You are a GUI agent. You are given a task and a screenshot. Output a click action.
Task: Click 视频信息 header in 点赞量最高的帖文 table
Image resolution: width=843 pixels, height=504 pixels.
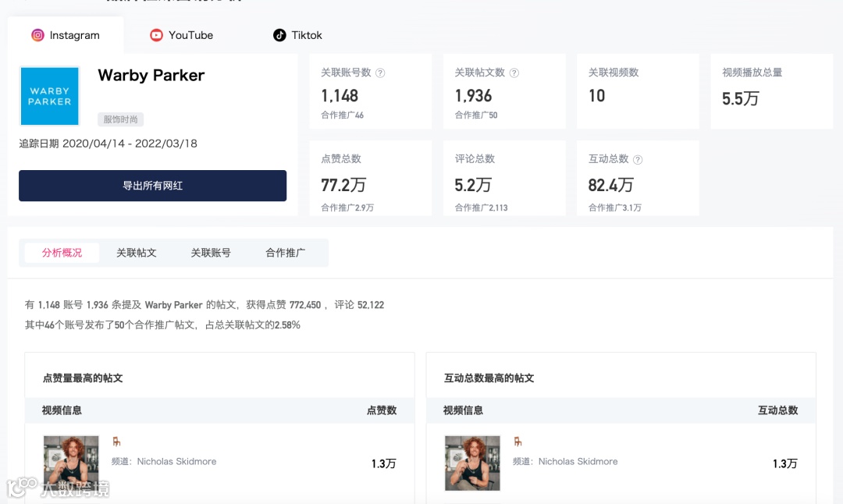pyautogui.click(x=62, y=410)
